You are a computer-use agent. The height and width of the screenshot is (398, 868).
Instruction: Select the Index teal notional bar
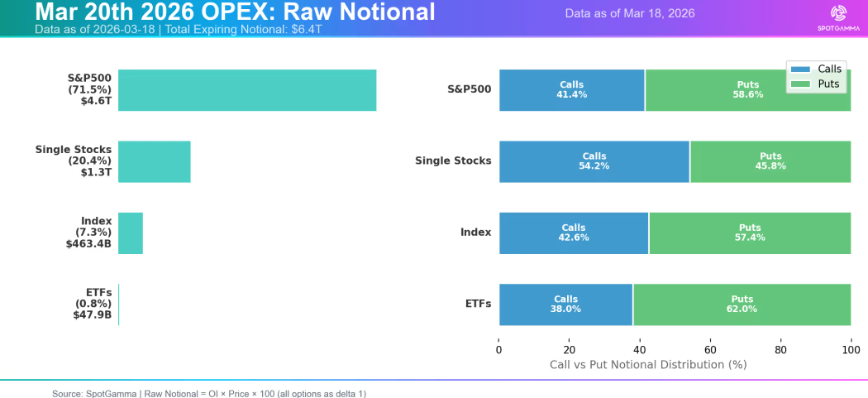point(131,233)
